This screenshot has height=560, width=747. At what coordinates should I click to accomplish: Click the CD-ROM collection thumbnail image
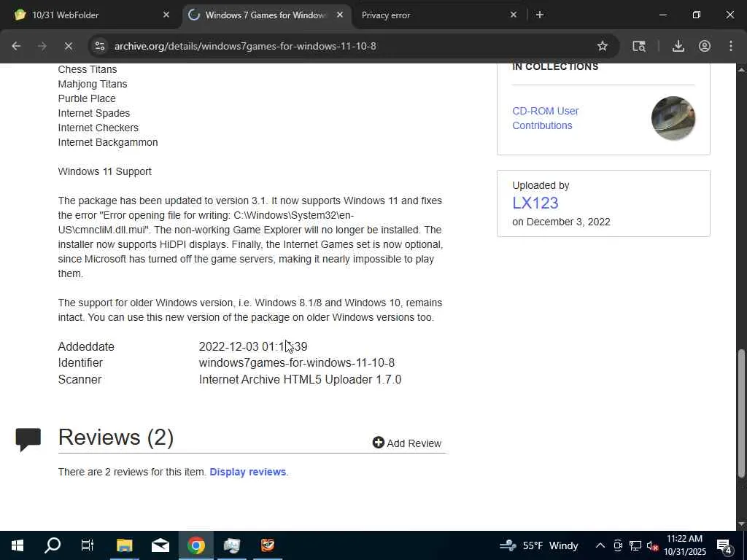[x=673, y=118]
